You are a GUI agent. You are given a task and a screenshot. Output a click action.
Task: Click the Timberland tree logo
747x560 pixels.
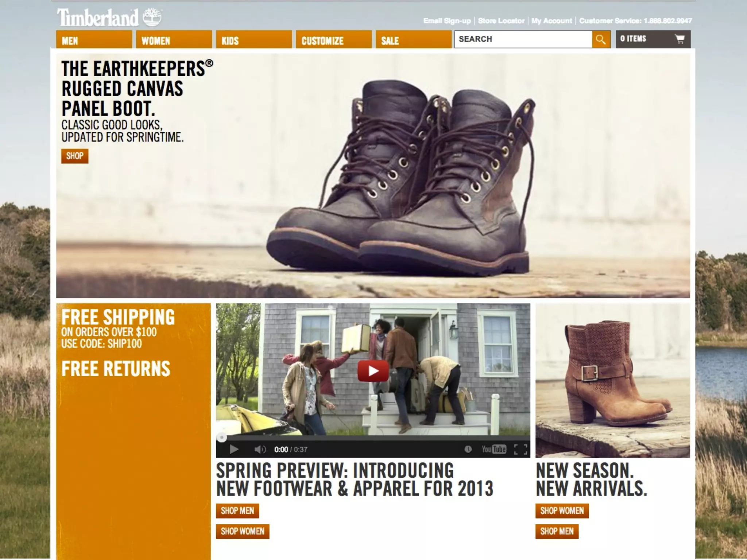click(152, 17)
